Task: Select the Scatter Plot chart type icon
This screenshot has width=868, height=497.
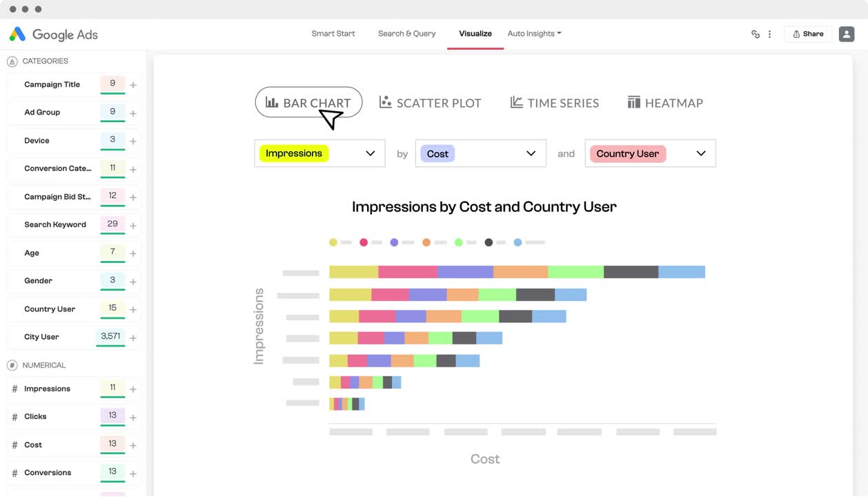Action: 385,101
